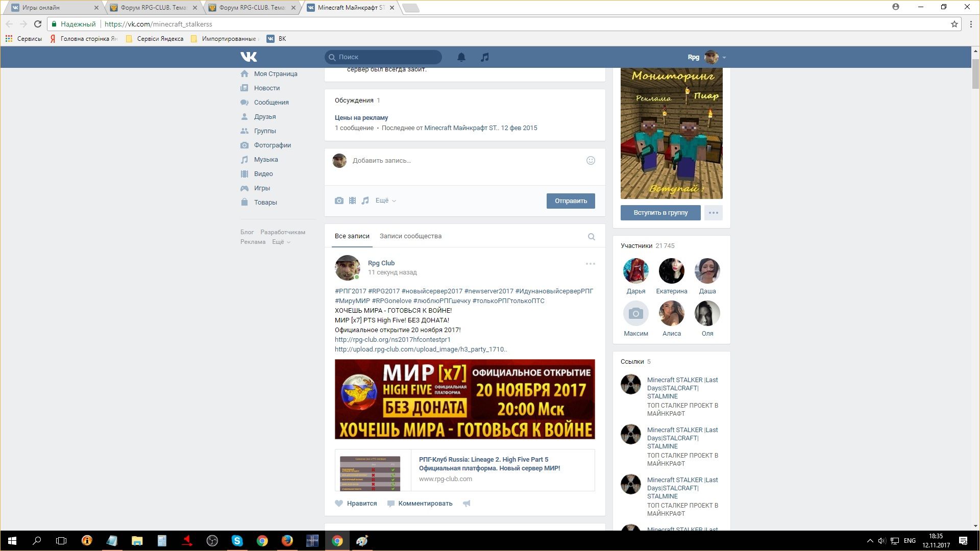Bookmark this page with the star icon

click(954, 24)
